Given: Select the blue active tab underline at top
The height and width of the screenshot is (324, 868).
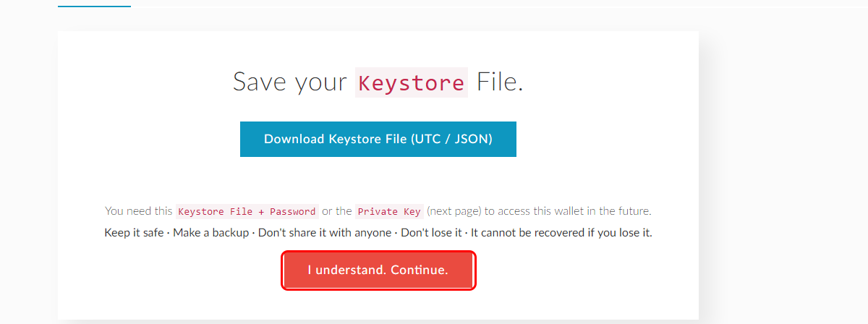Looking at the screenshot, I should (95, 7).
